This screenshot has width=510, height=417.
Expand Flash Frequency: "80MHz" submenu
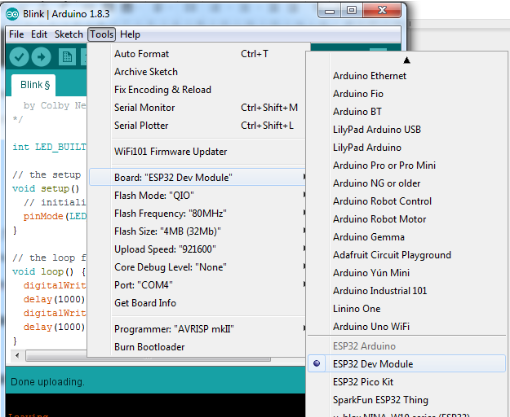tap(197, 213)
